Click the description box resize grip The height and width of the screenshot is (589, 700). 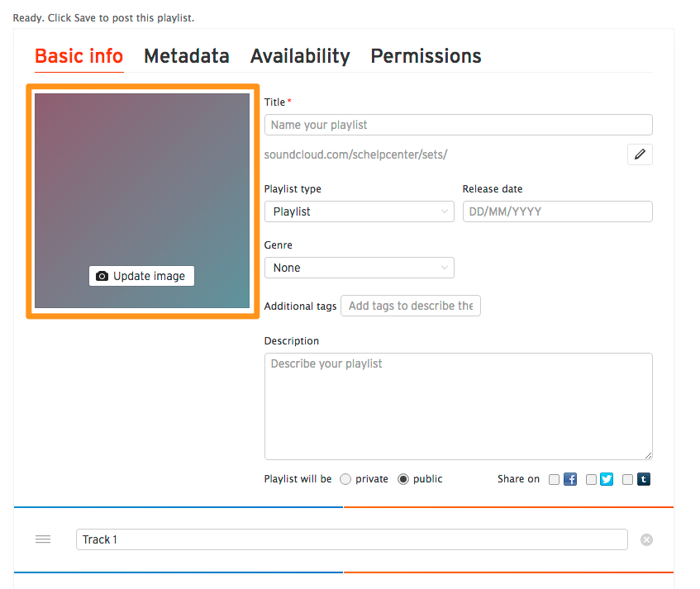tap(648, 455)
